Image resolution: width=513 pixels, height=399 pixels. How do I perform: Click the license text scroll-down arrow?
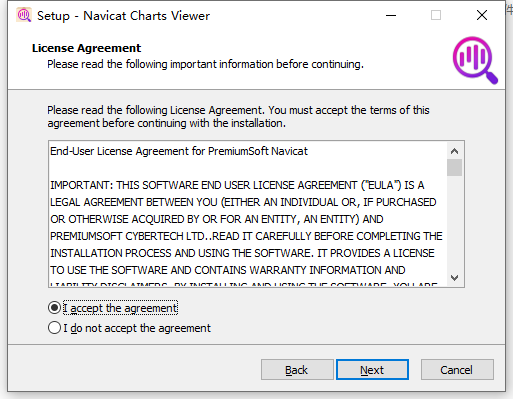454,277
